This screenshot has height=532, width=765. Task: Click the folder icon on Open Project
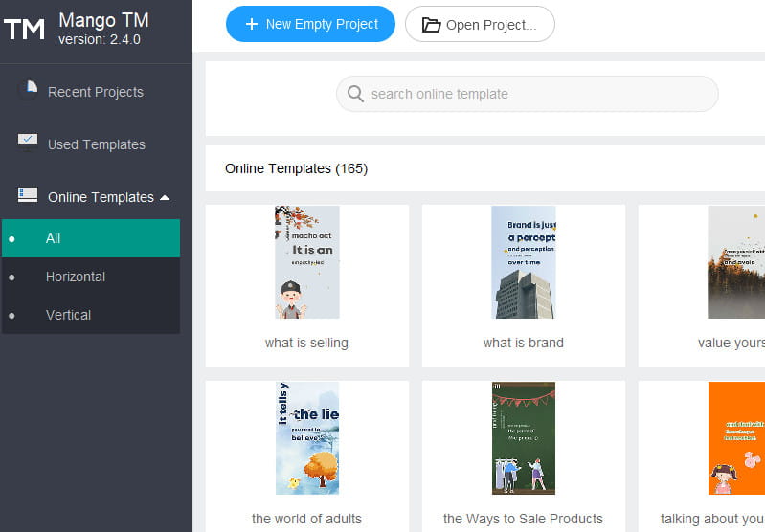(431, 24)
